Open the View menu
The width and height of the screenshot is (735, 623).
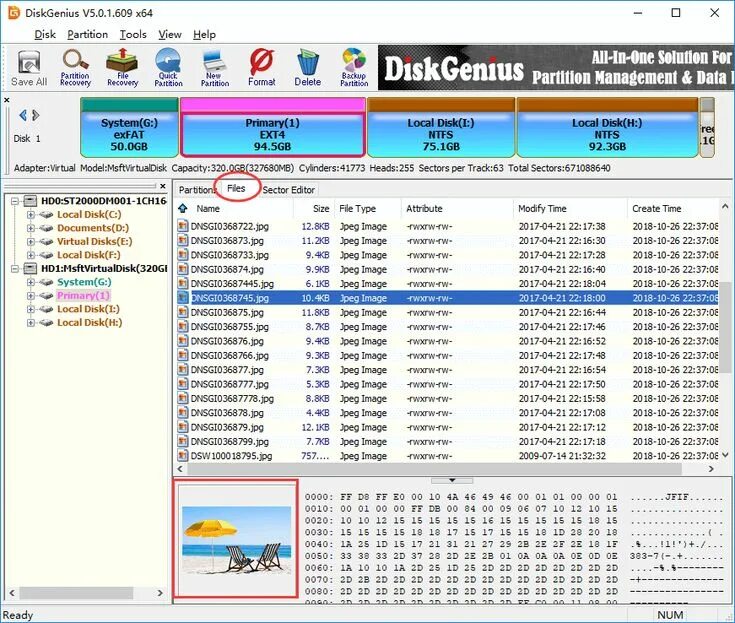[170, 35]
